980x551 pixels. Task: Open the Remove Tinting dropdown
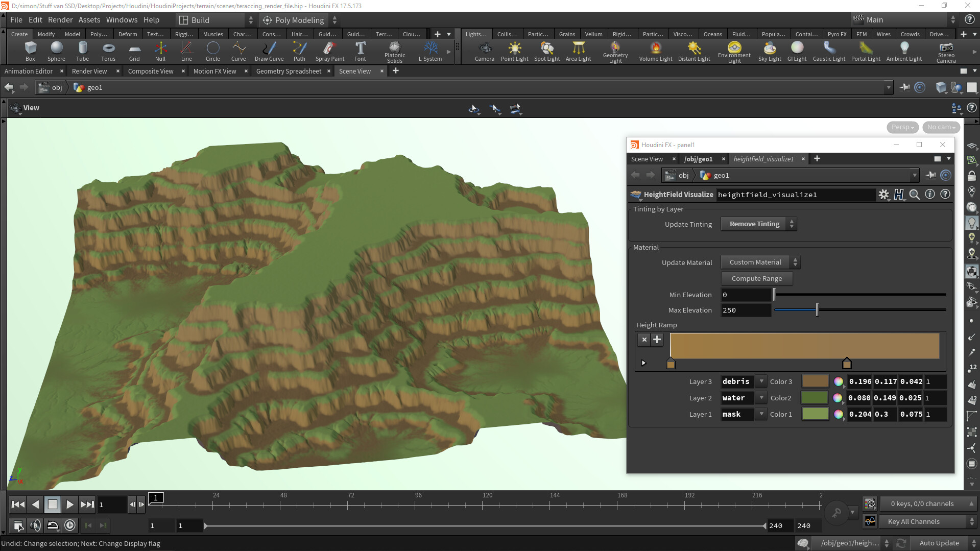(755, 224)
